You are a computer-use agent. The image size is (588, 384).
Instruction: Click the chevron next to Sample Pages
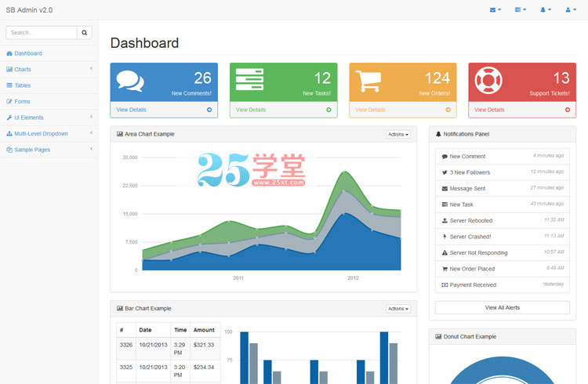coord(91,149)
